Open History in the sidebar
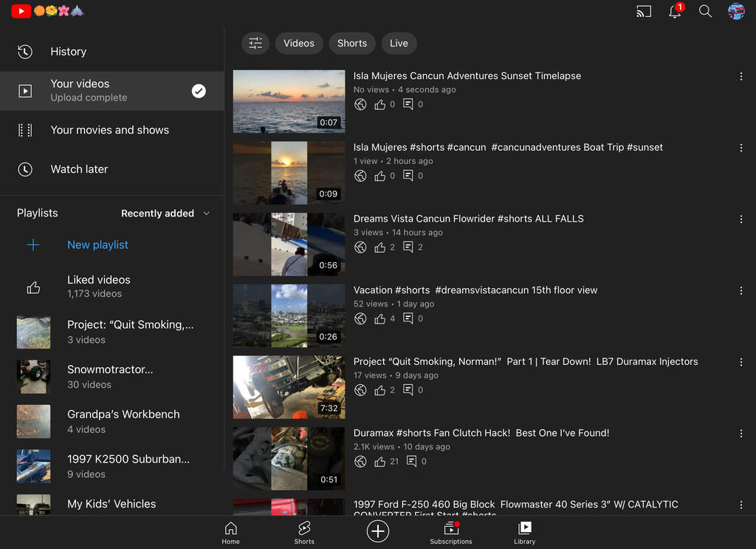The image size is (756, 549). (68, 52)
